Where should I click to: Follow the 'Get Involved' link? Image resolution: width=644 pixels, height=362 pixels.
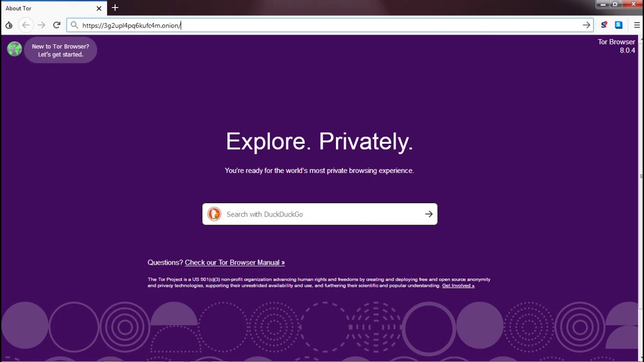tap(458, 286)
